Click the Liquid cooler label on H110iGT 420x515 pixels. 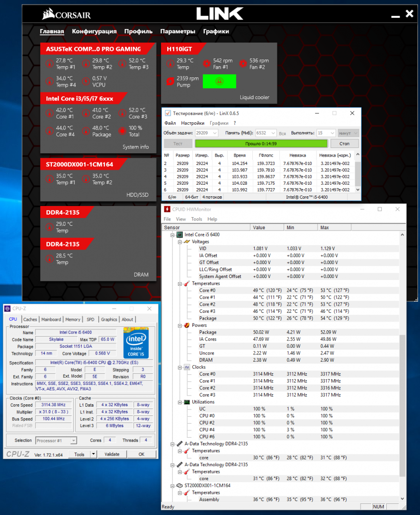click(x=255, y=97)
